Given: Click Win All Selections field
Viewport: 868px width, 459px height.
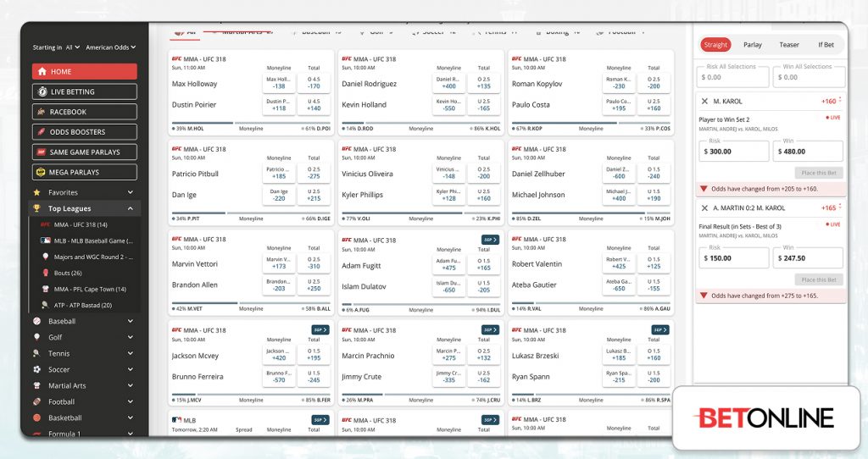Looking at the screenshot, I should 810,77.
